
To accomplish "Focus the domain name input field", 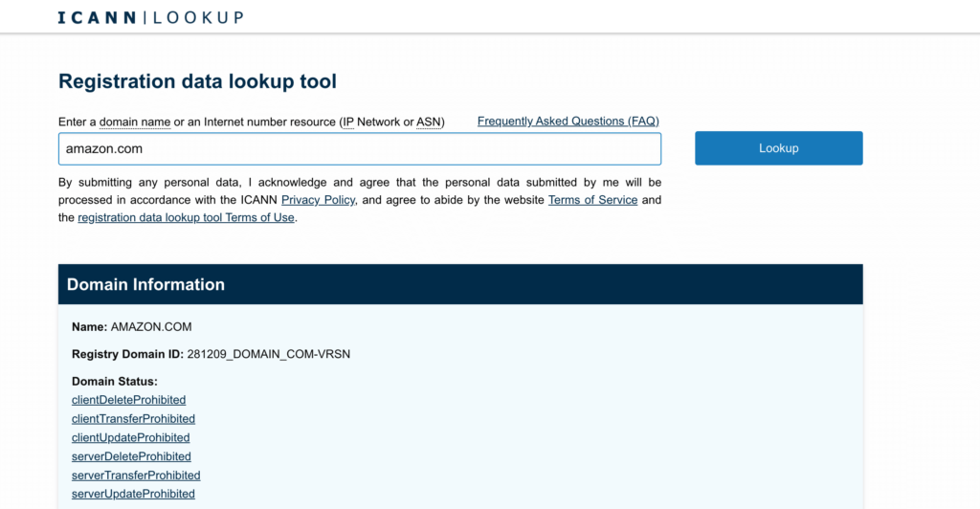I will (360, 148).
